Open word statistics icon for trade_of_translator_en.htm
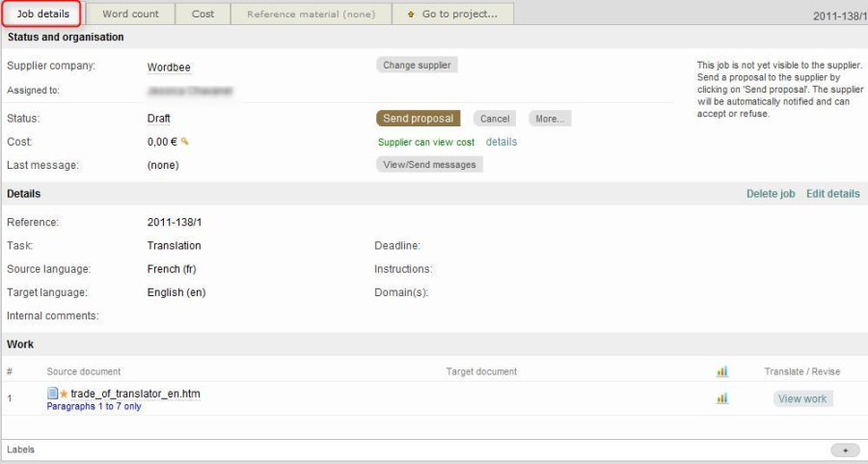 pos(722,398)
